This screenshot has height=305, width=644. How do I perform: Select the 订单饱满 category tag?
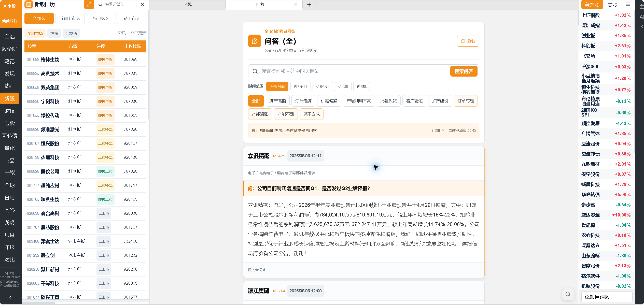[303, 101]
